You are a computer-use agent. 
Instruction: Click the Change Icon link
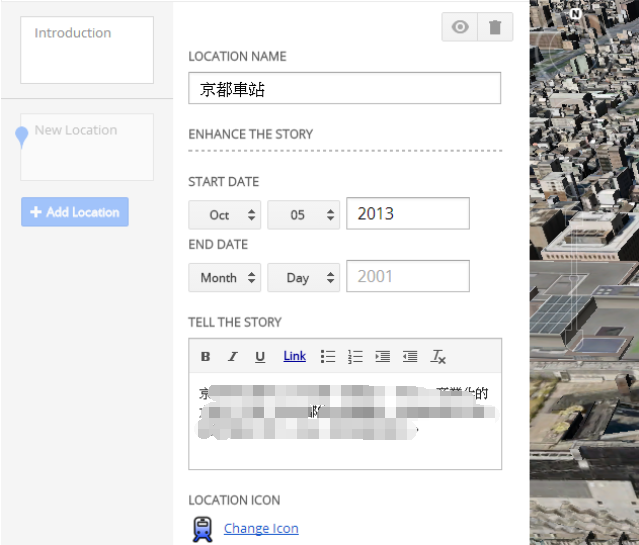pyautogui.click(x=261, y=528)
